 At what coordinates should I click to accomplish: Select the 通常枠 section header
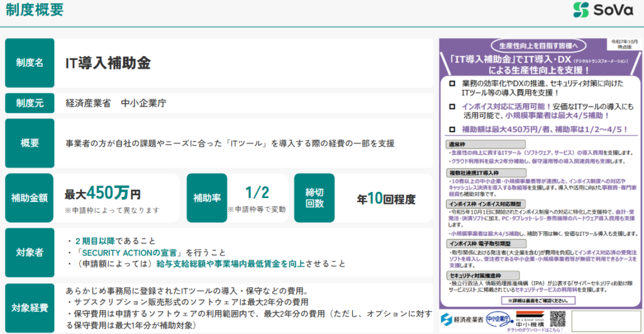pos(458,144)
